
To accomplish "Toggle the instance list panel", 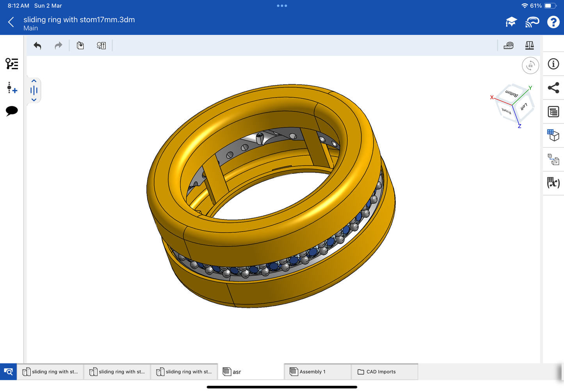I will click(12, 64).
